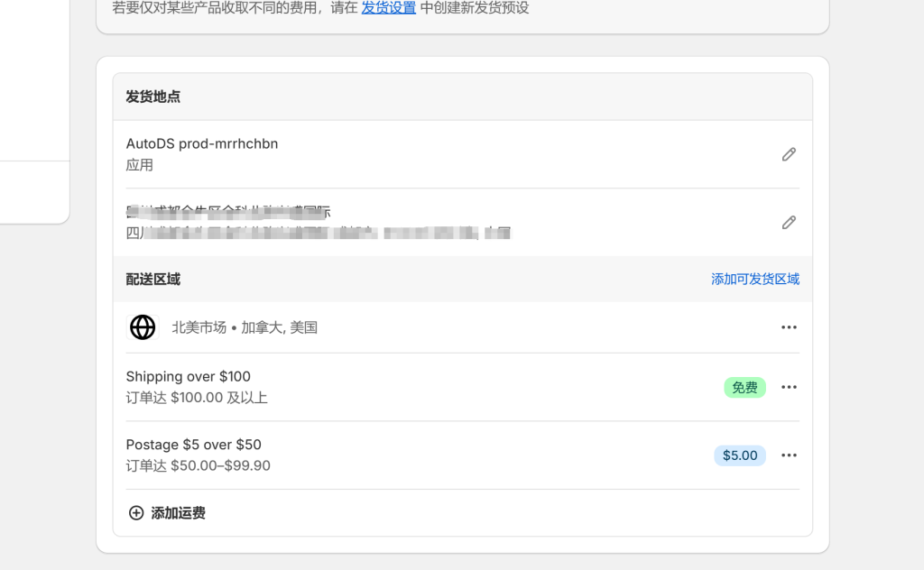
Task: Open the actions menu for Postage $5 over $50
Action: pos(789,455)
